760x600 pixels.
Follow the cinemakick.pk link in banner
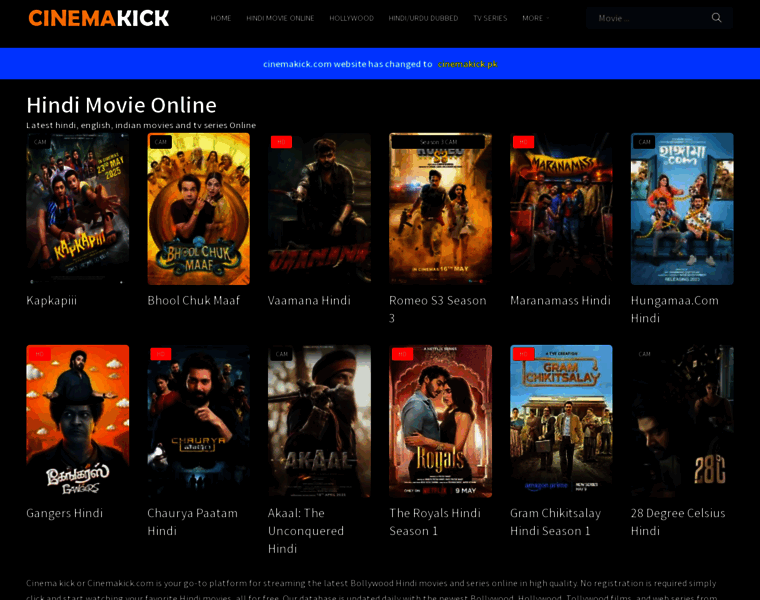coord(467,64)
